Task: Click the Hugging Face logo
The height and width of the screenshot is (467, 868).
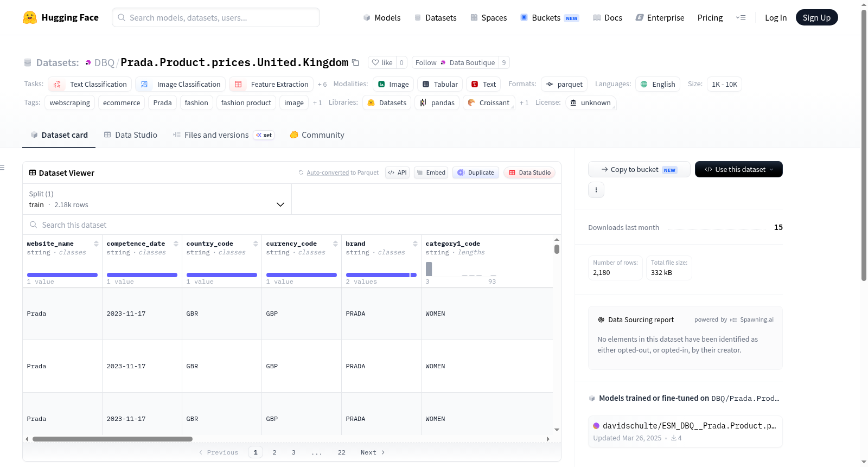Action: (x=30, y=17)
